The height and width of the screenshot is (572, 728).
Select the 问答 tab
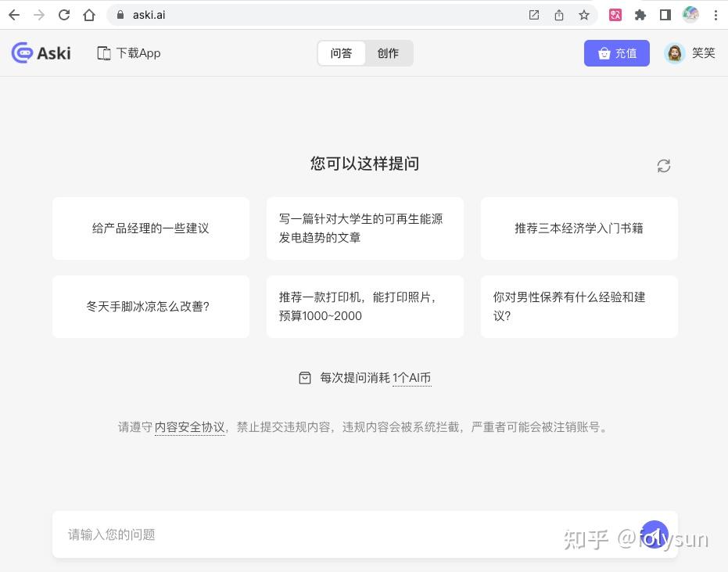pos(341,53)
